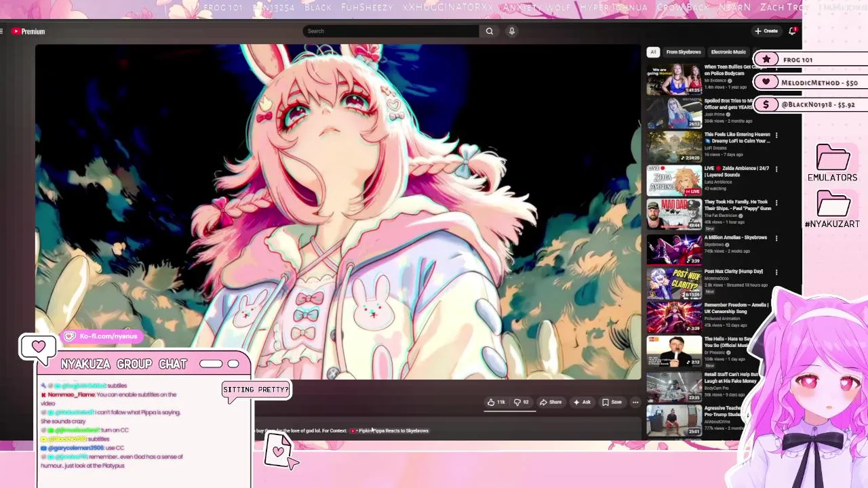Open A Million Amelias thumbnail
The width and height of the screenshot is (868, 488).
(x=674, y=249)
